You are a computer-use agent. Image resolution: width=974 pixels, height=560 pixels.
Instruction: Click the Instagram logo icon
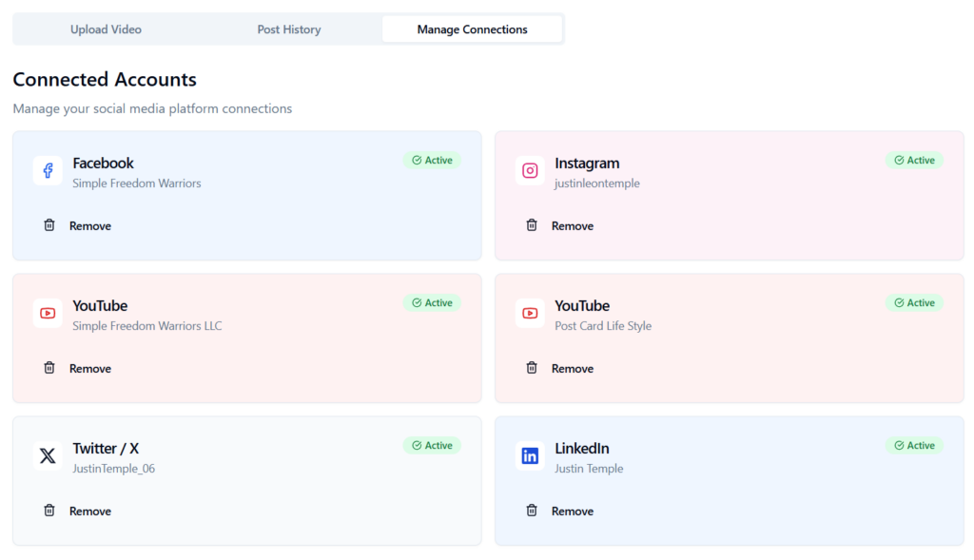[x=530, y=171]
